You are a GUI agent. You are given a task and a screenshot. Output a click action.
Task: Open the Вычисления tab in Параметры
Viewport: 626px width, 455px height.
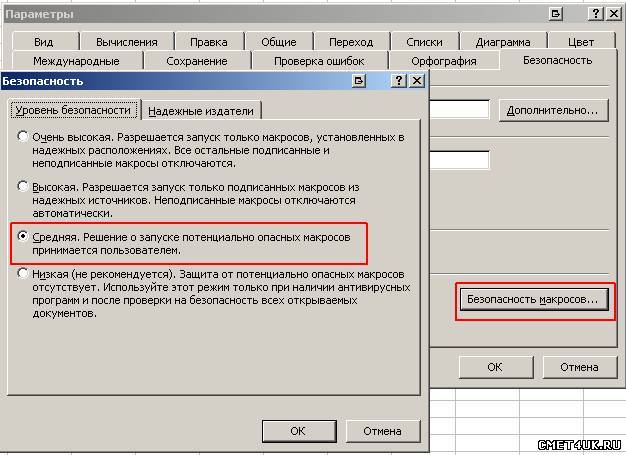126,42
